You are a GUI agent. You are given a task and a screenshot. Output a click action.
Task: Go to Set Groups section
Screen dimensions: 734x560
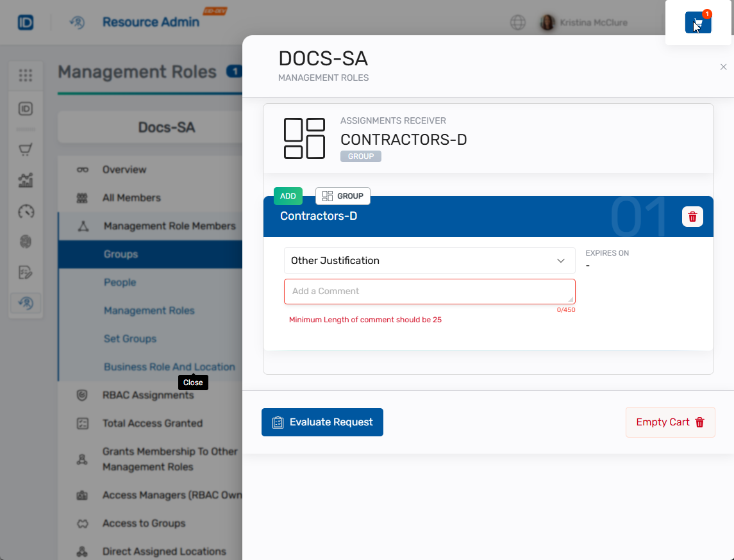click(130, 339)
